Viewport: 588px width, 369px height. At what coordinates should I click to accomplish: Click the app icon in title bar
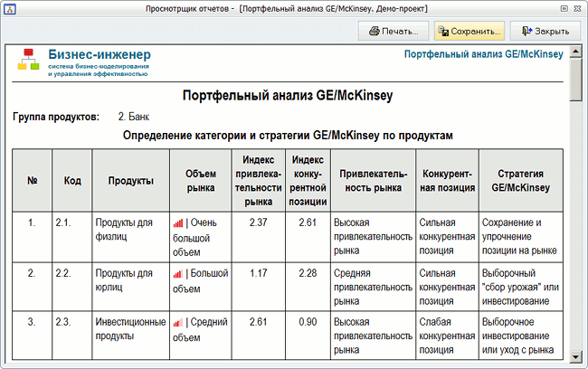9,9
